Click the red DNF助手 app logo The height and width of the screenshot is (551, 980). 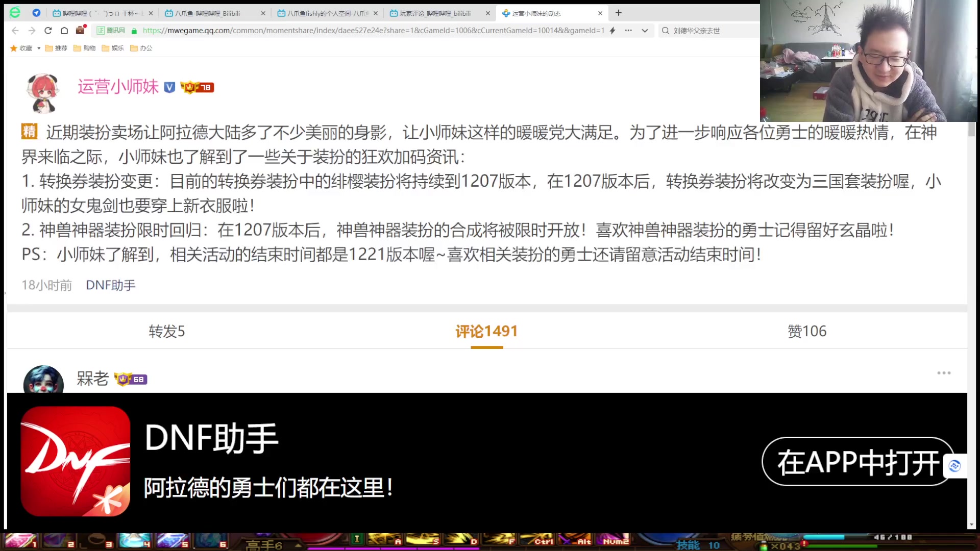tap(76, 461)
